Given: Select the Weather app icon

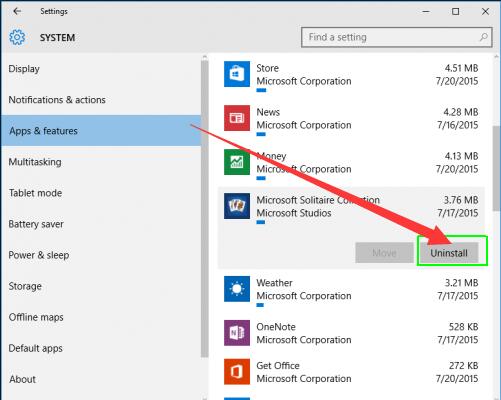Looking at the screenshot, I should coord(237,289).
